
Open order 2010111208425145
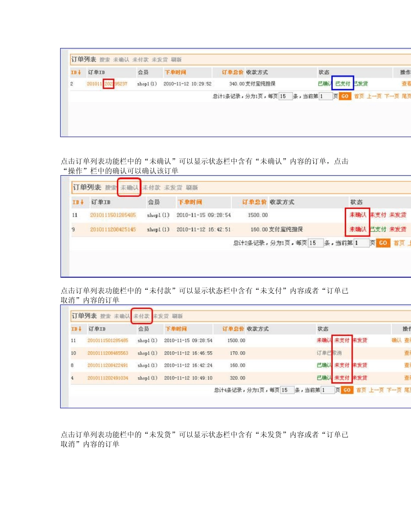click(x=113, y=229)
